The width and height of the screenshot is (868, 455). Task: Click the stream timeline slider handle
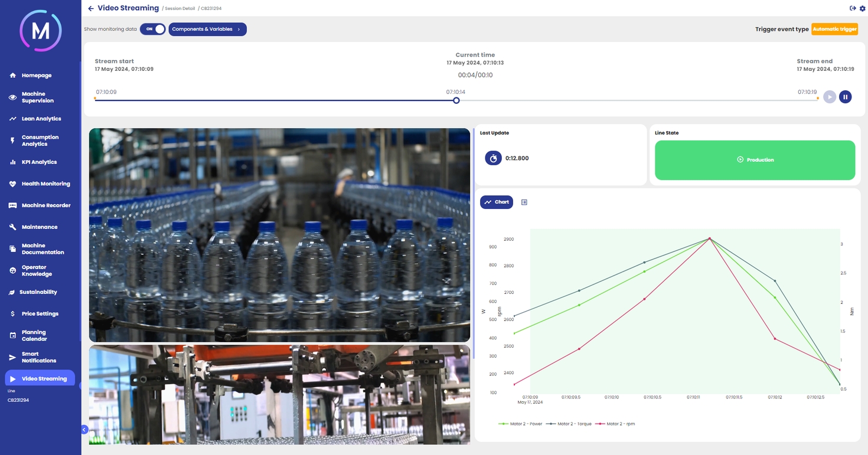(x=456, y=100)
